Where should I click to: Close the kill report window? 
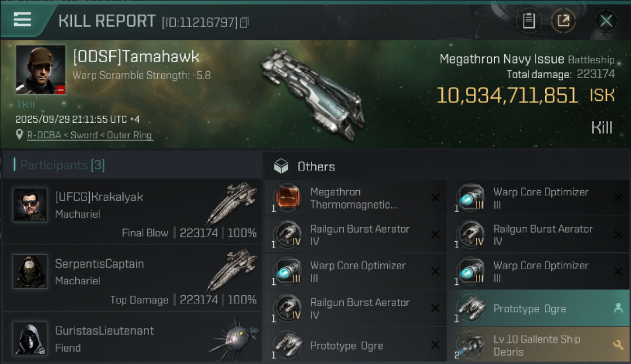click(x=606, y=21)
